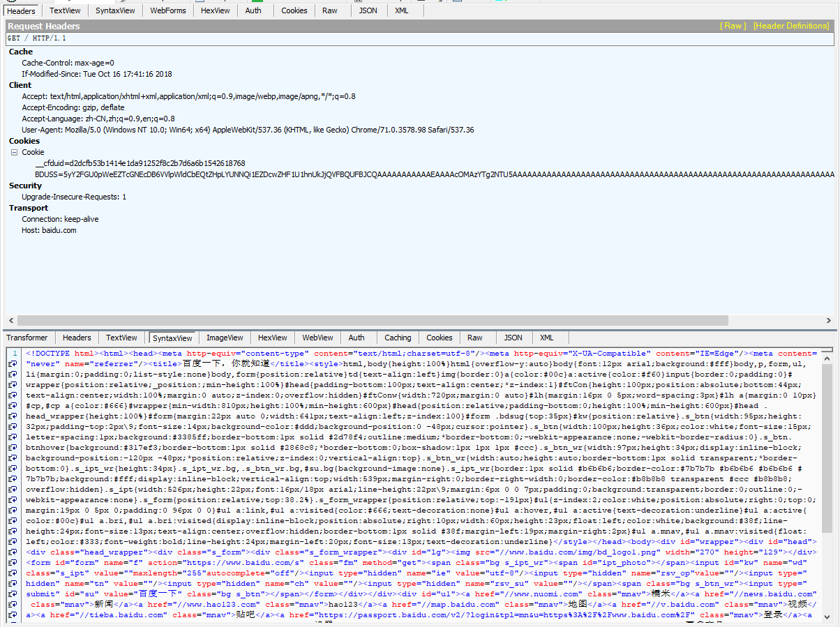Select the Accept: text/html header row
The image size is (840, 627).
pyautogui.click(x=188, y=96)
